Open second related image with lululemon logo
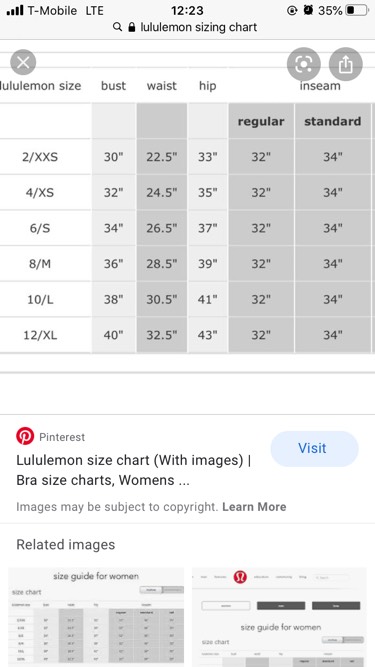The image size is (375, 667). [279, 616]
